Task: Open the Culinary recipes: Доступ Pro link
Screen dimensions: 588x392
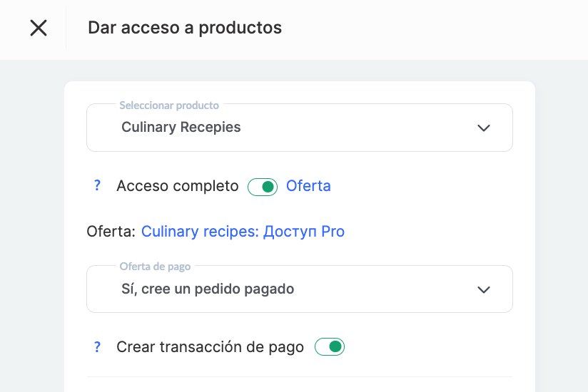Action: click(243, 232)
